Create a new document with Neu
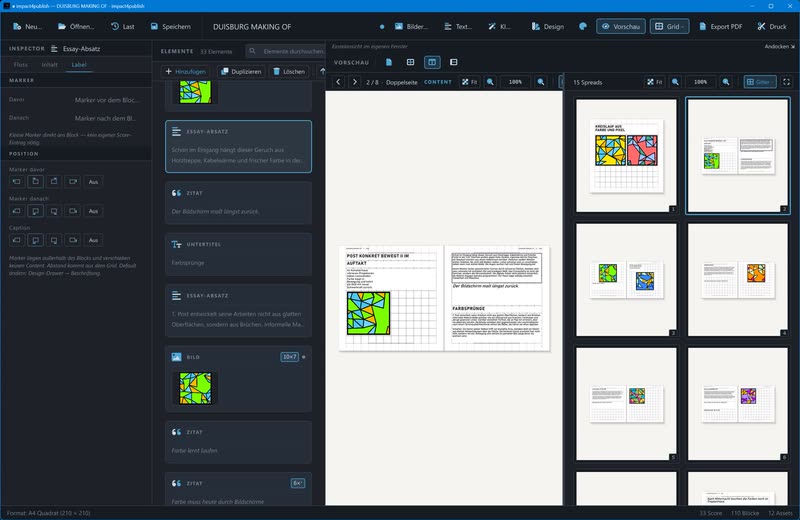800x520 pixels. (x=27, y=27)
